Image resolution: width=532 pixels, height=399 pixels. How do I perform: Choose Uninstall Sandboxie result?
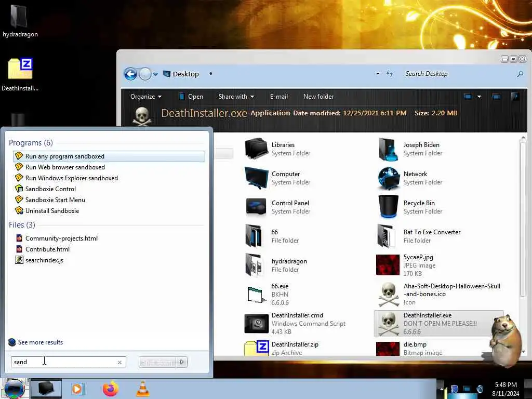(109, 210)
